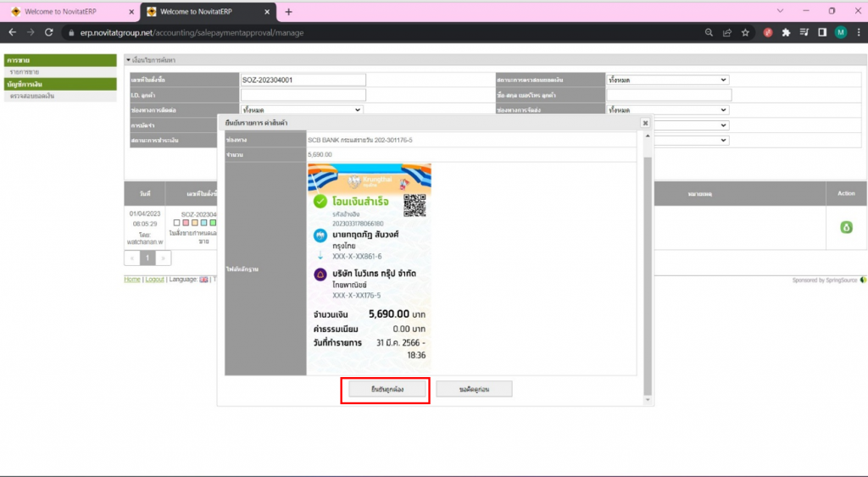Open the third-row right-side ทั้งหมด dropdown

click(x=668, y=110)
